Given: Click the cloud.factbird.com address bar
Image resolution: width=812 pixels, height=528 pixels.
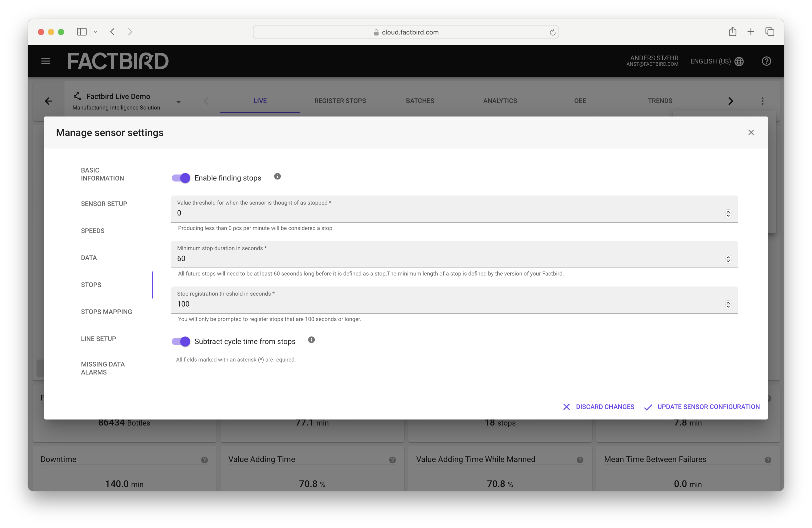Looking at the screenshot, I should pos(406,32).
